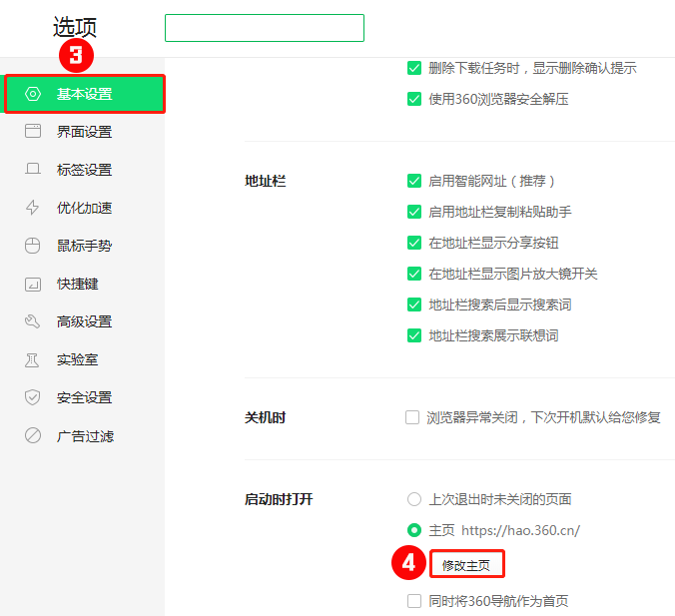Click the 标签设置 tab icon
The image size is (675, 616).
click(33, 170)
